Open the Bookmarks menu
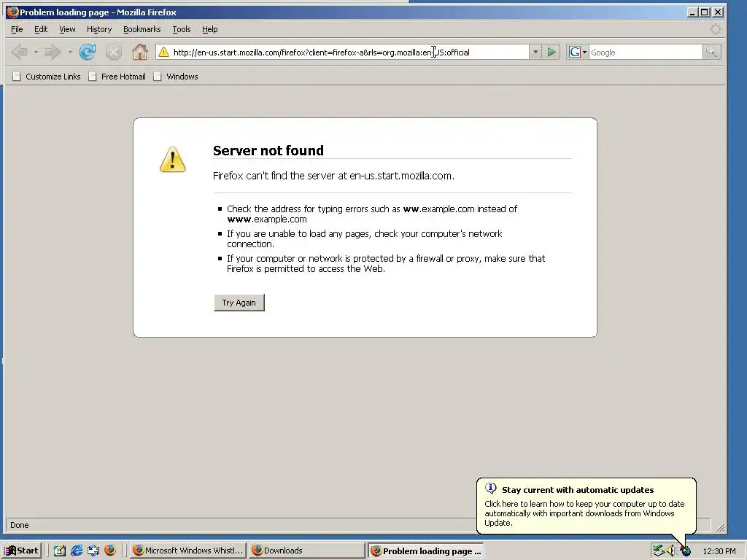The width and height of the screenshot is (747, 560). click(142, 29)
